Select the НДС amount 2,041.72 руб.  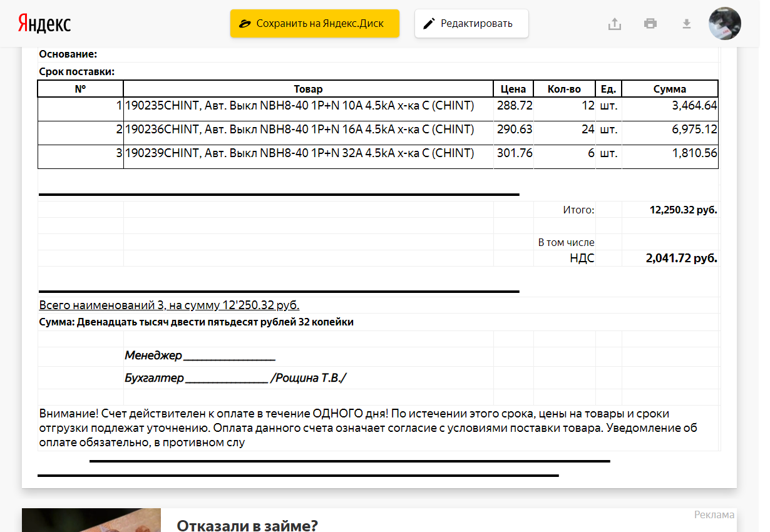[x=681, y=258]
